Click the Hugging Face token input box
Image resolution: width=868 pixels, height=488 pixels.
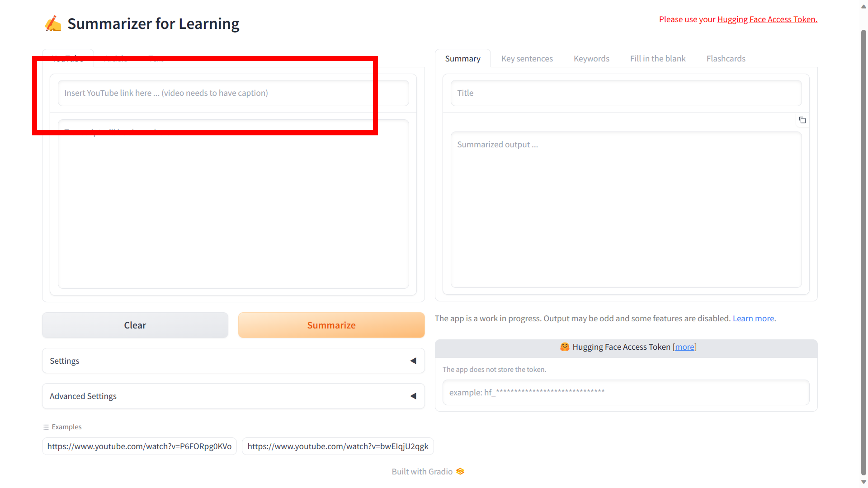pos(625,392)
